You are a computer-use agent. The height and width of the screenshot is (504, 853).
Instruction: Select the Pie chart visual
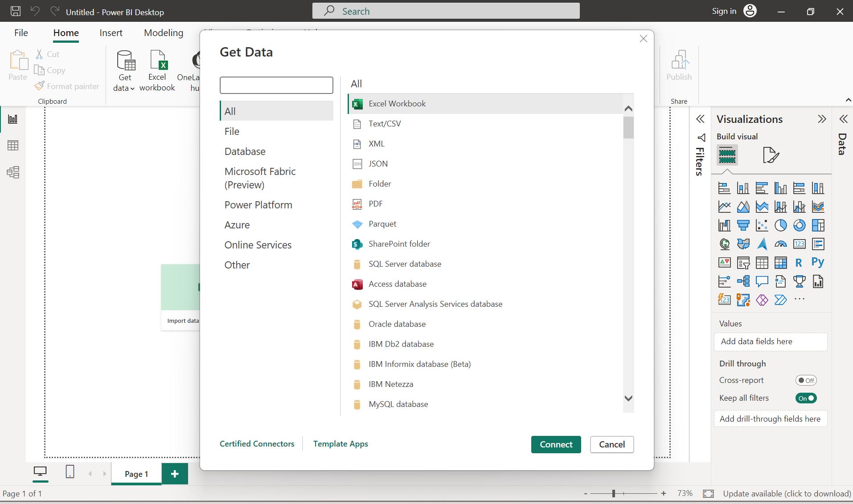tap(781, 225)
